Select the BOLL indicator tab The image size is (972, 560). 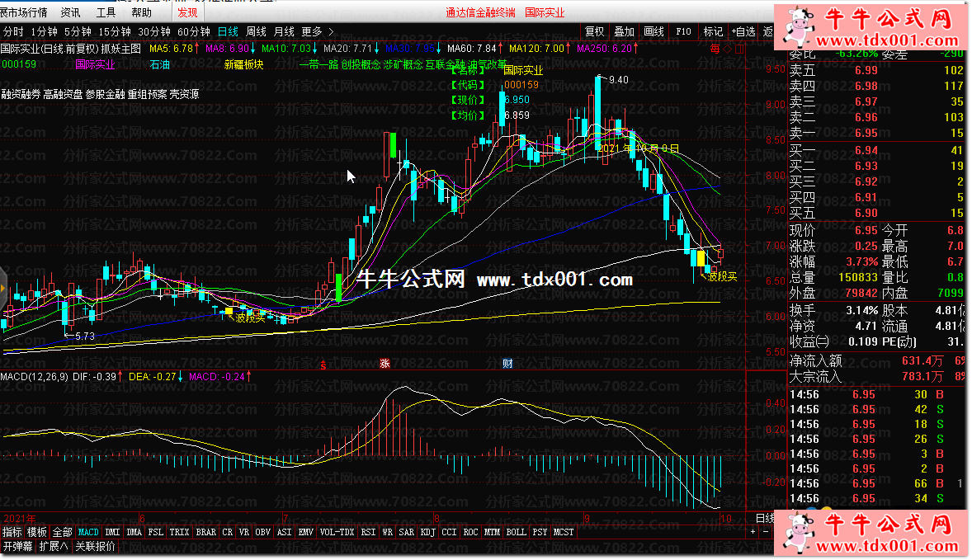point(517,532)
